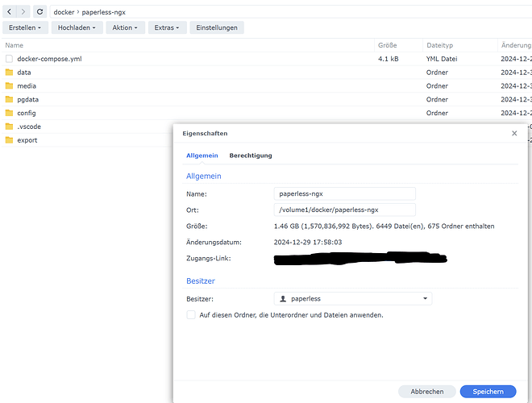Click the export folder icon
532x403 pixels.
tap(9, 140)
